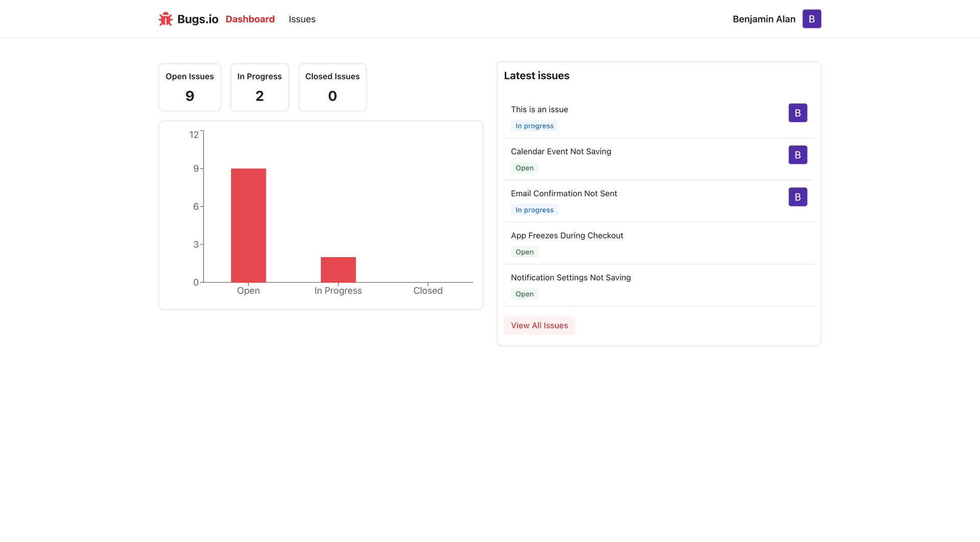
Task: Click the Open label on the chart axis
Action: 249,291
